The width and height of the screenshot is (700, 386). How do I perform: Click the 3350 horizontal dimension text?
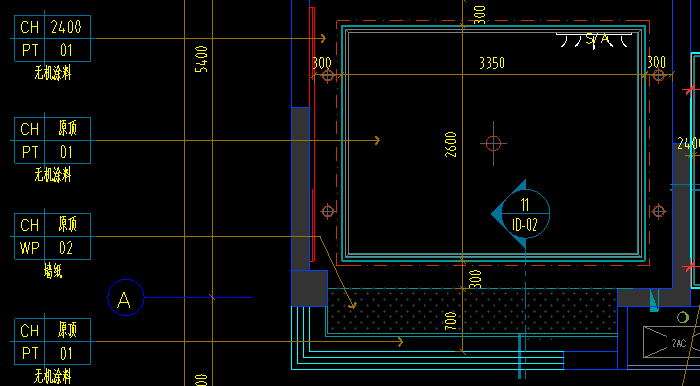coord(492,63)
